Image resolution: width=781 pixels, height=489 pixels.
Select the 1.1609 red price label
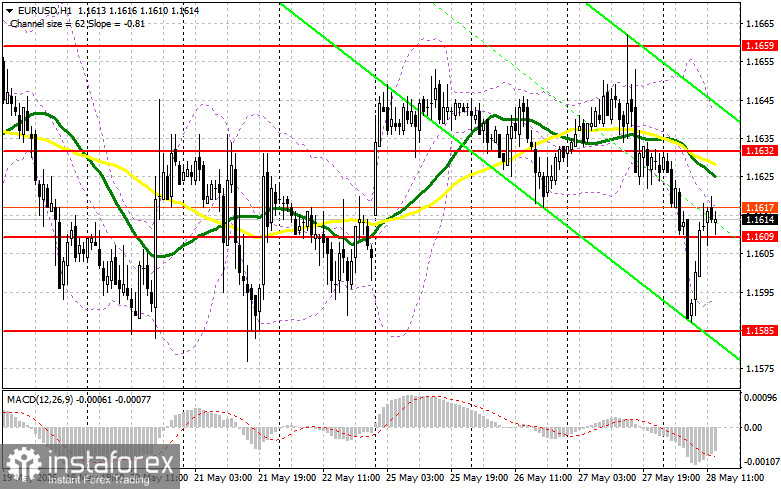(760, 237)
